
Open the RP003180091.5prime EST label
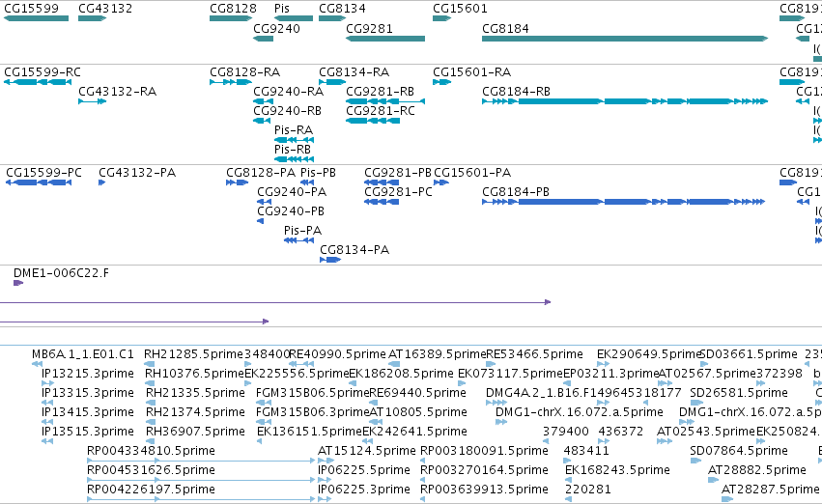[484, 451]
